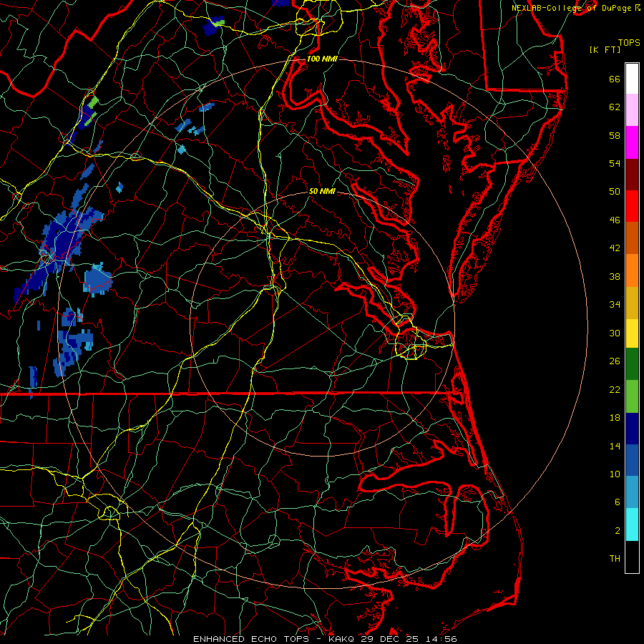The height and width of the screenshot is (644, 644).
Task: Click legend value 42
Action: [x=615, y=248]
